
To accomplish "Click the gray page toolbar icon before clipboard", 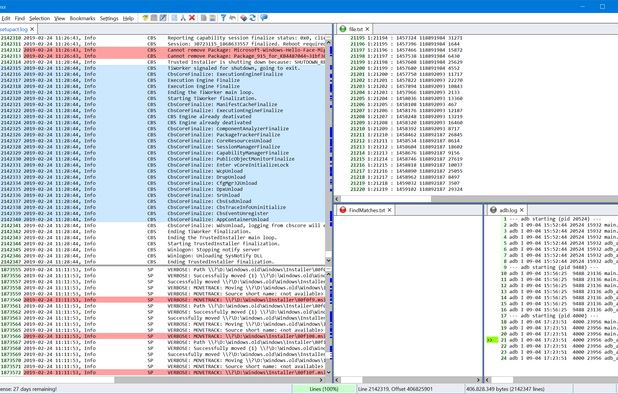I will pos(204,18).
